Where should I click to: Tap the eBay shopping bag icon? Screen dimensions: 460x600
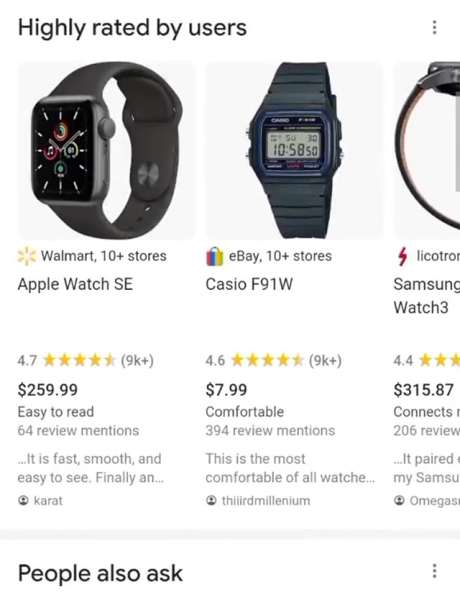coord(214,256)
